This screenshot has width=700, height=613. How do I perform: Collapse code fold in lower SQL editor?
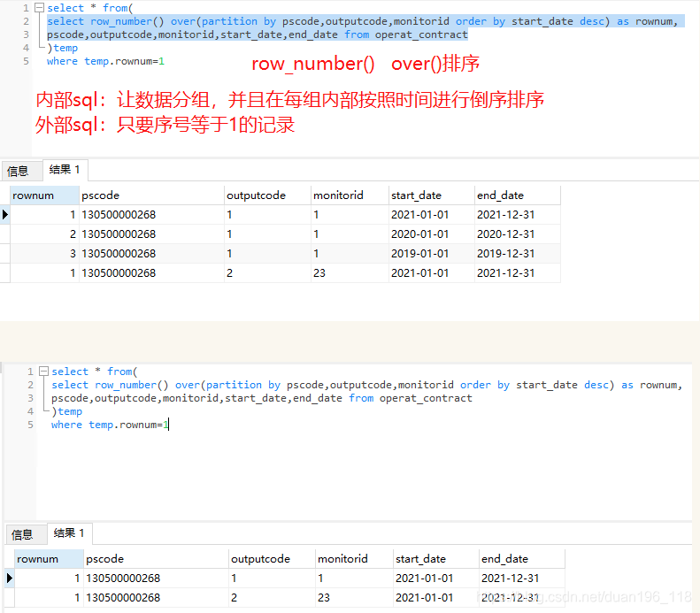point(43,372)
